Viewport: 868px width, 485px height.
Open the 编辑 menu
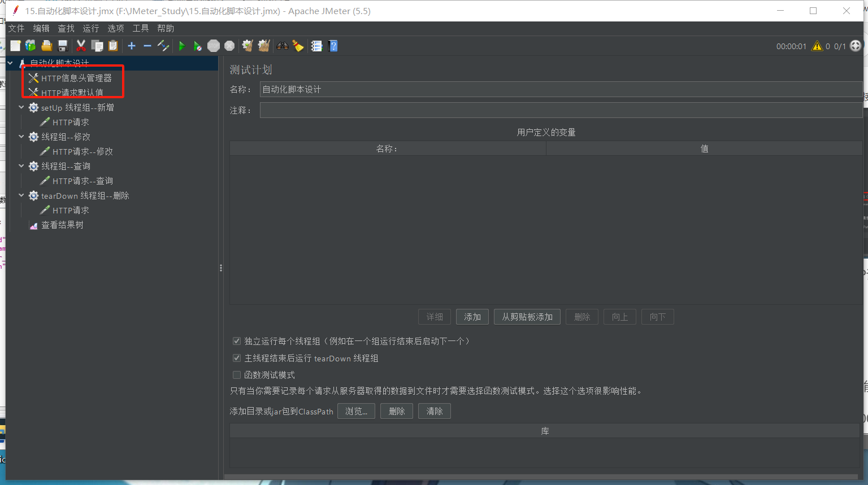pyautogui.click(x=41, y=28)
